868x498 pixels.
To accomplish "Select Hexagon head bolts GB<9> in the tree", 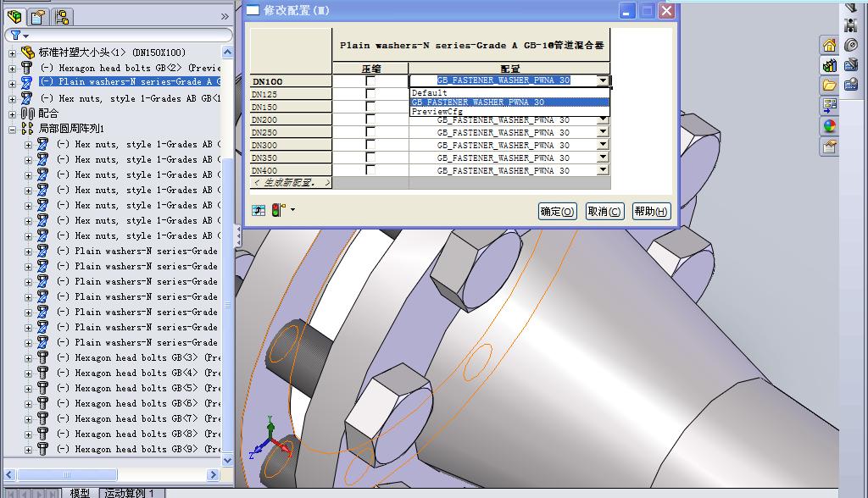I will [138, 449].
